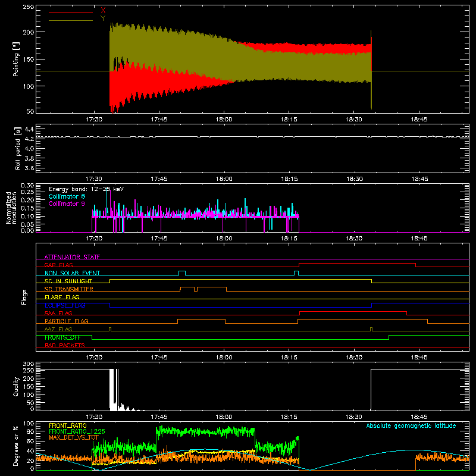The image size is (476, 476).
Task: Click 18:00 time label below Pointing plot
Action: [x=224, y=120]
